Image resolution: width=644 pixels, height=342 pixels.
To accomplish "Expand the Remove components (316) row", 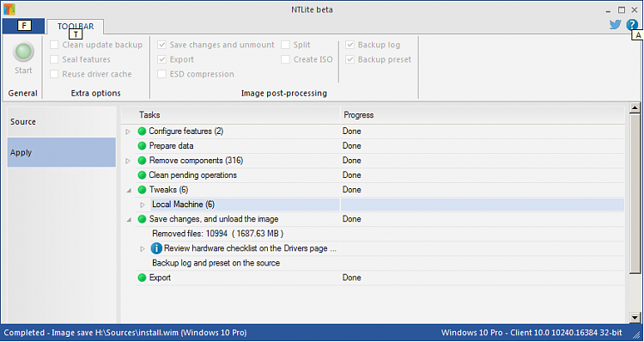I will point(128,161).
